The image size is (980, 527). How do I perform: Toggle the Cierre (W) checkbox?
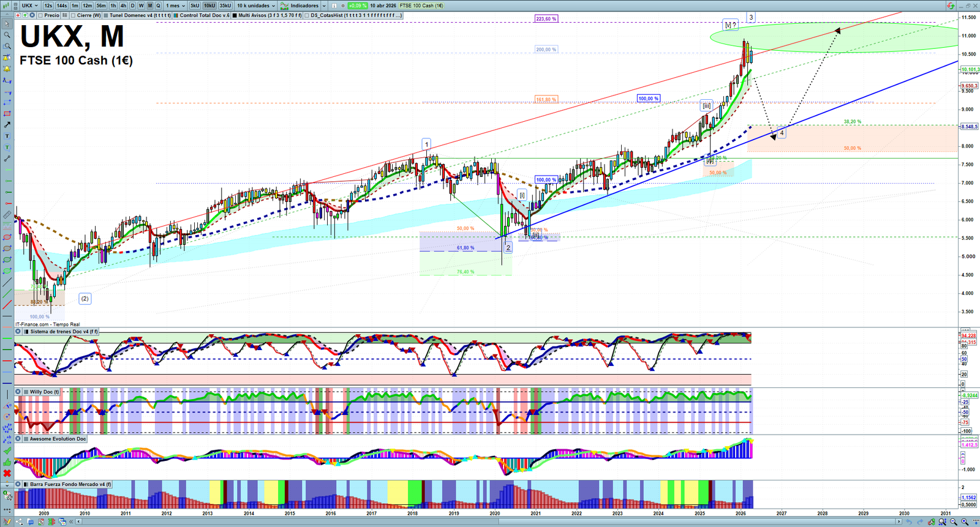pyautogui.click(x=73, y=15)
